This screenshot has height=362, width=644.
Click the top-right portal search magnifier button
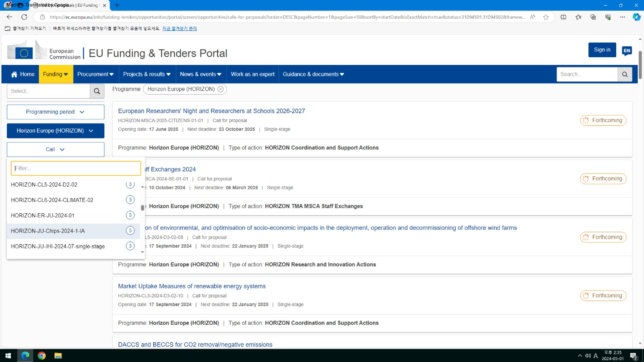(x=625, y=74)
